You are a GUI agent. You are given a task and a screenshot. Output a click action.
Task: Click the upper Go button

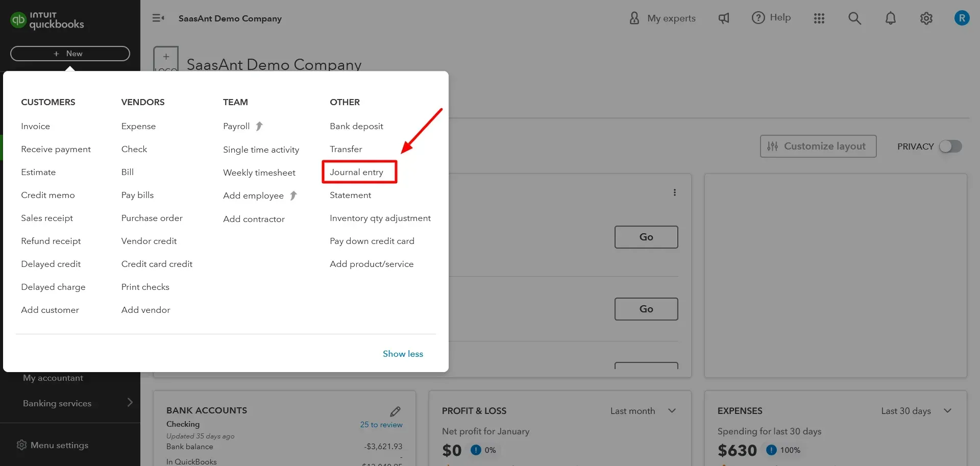[x=646, y=237]
